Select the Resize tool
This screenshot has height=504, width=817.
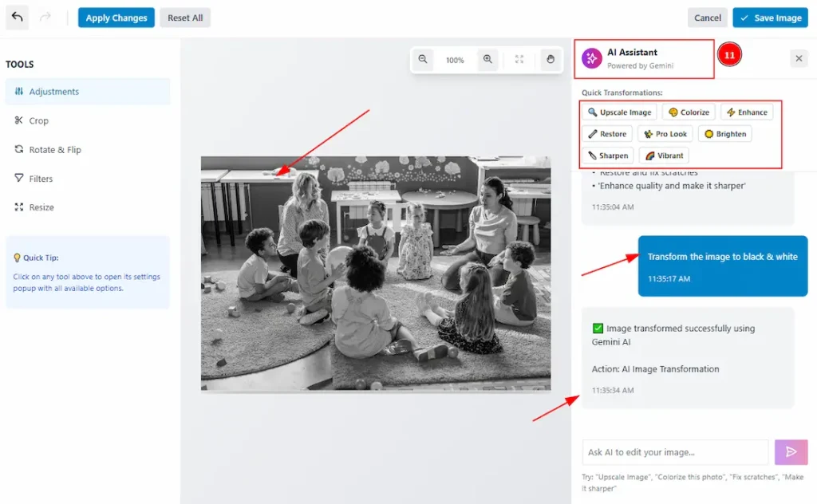click(x=41, y=207)
